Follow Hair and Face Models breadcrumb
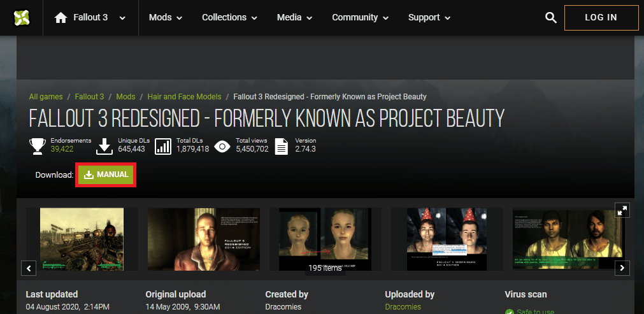 click(185, 97)
